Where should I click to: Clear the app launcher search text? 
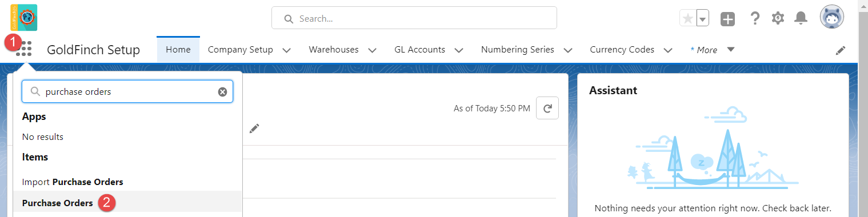[x=222, y=92]
